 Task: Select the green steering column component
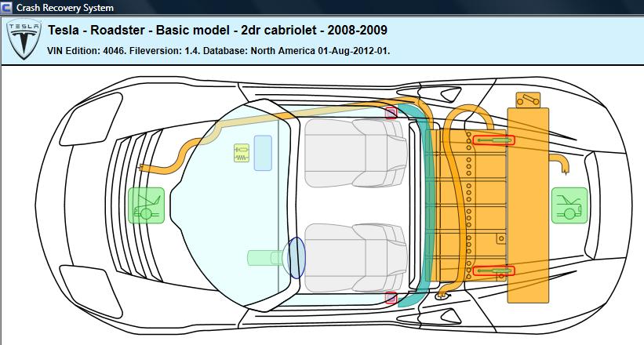[265, 257]
